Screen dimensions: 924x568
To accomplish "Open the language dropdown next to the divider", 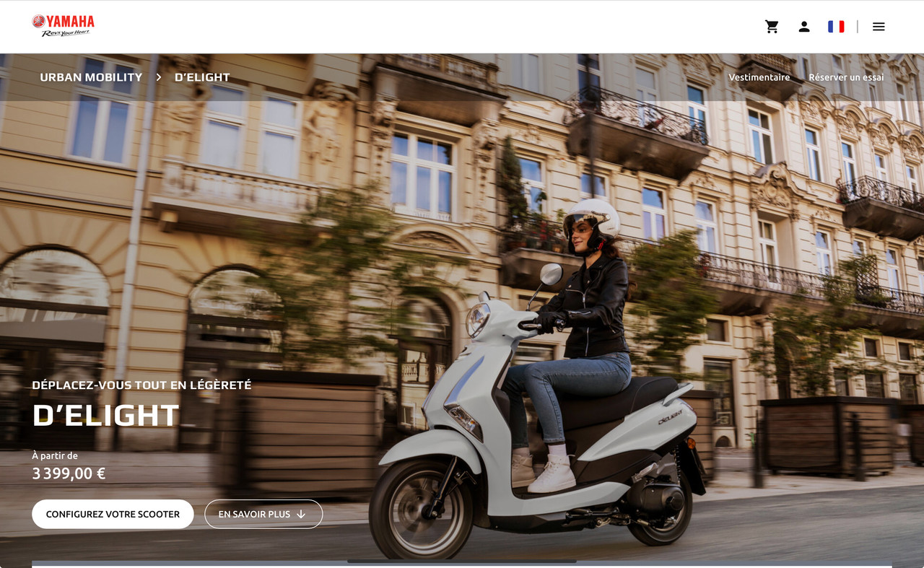I will [x=836, y=26].
